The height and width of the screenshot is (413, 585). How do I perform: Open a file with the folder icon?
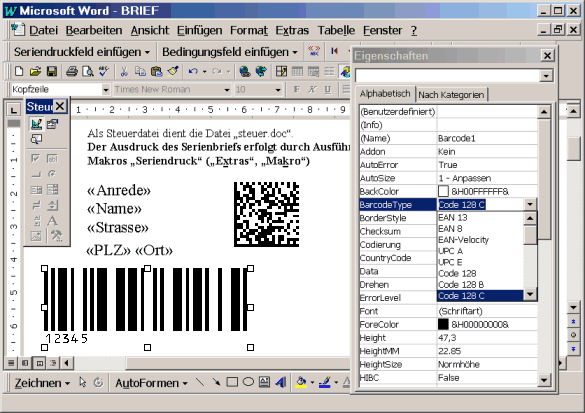[x=35, y=71]
